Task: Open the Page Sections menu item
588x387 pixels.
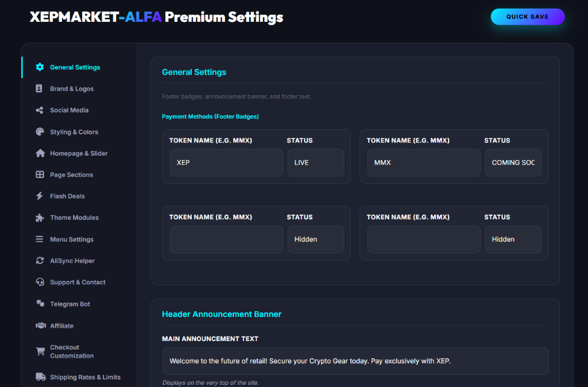Action: (71, 175)
